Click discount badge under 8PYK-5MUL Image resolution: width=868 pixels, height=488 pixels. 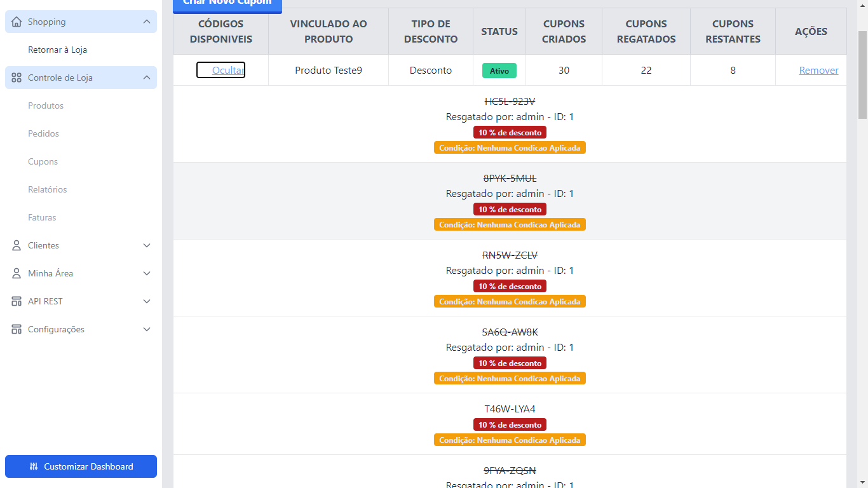pos(510,209)
